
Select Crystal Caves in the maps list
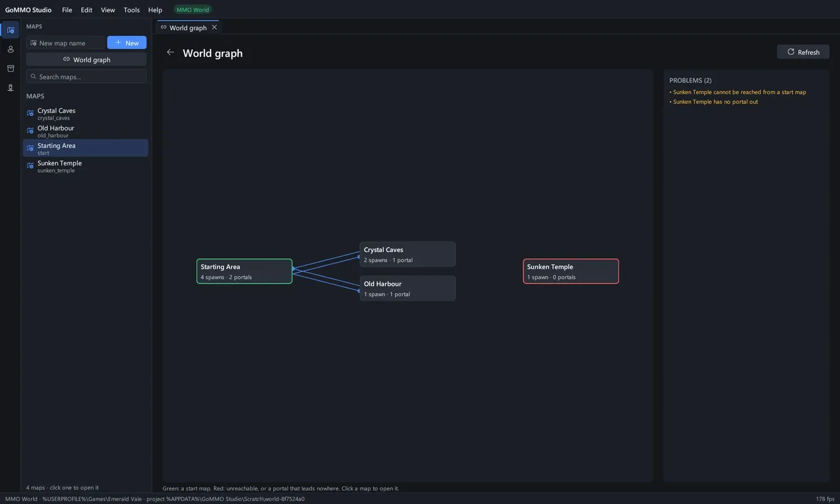[85, 114]
